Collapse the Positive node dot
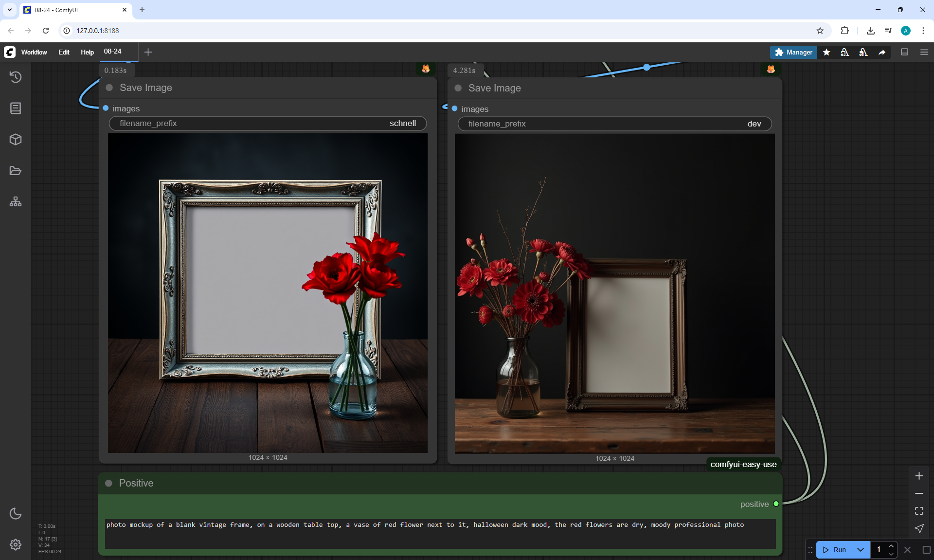This screenshot has height=560, width=934. pyautogui.click(x=109, y=483)
